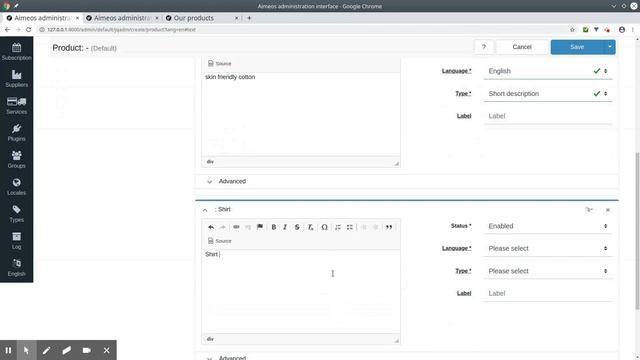This screenshot has width=640, height=360.
Task: Select the recorder cursor pointer tool
Action: 27,350
